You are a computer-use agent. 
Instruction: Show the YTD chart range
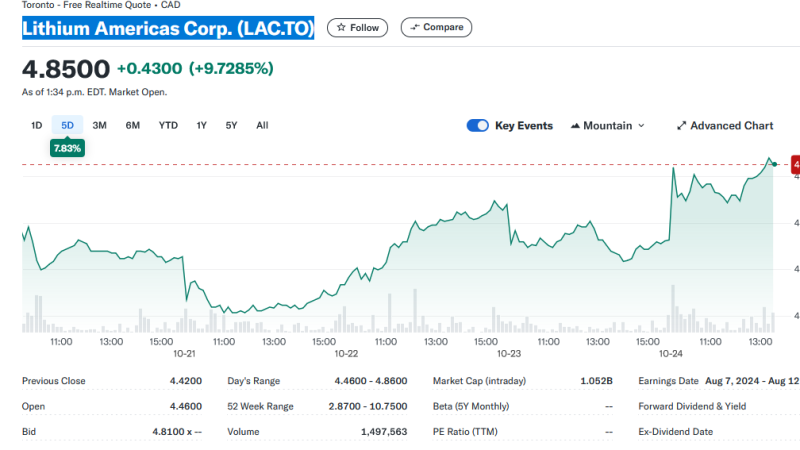pos(168,126)
